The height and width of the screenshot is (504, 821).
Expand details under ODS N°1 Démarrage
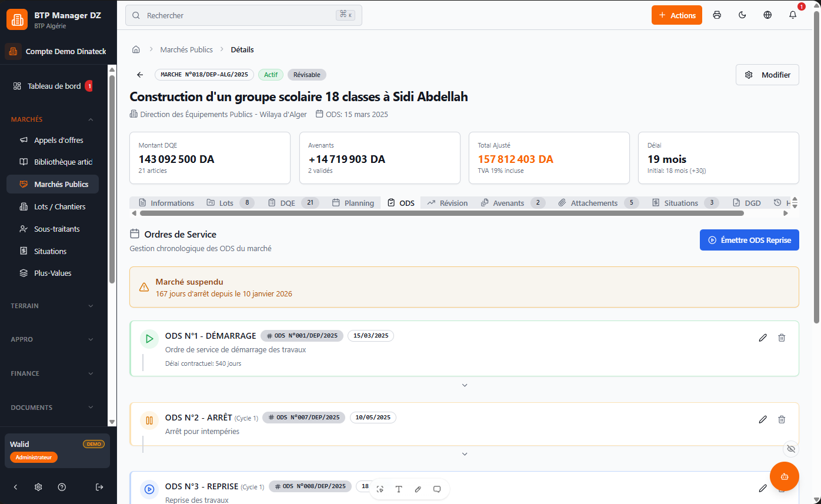click(465, 385)
